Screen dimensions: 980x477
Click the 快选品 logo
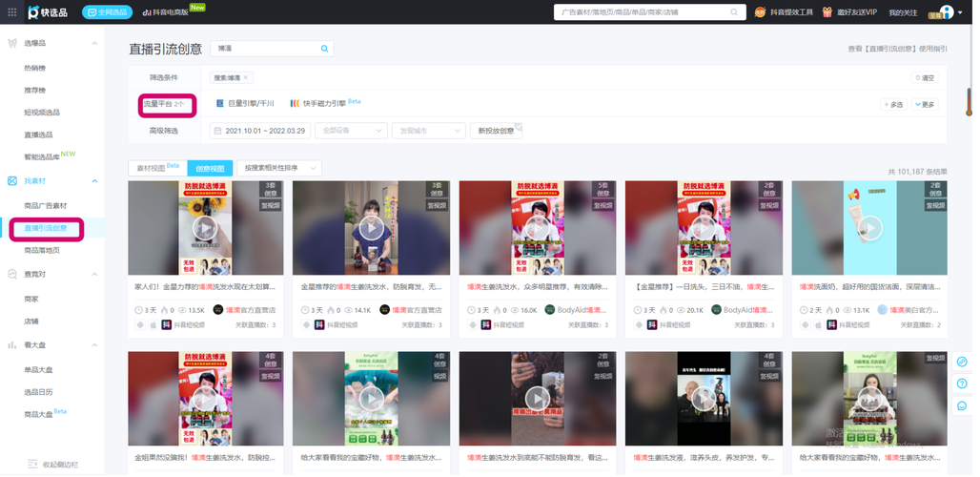click(48, 11)
